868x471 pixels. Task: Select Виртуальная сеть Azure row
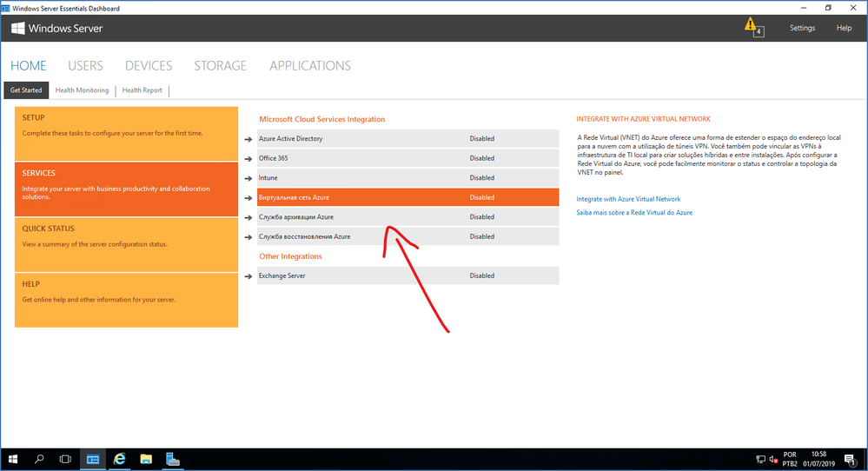408,197
